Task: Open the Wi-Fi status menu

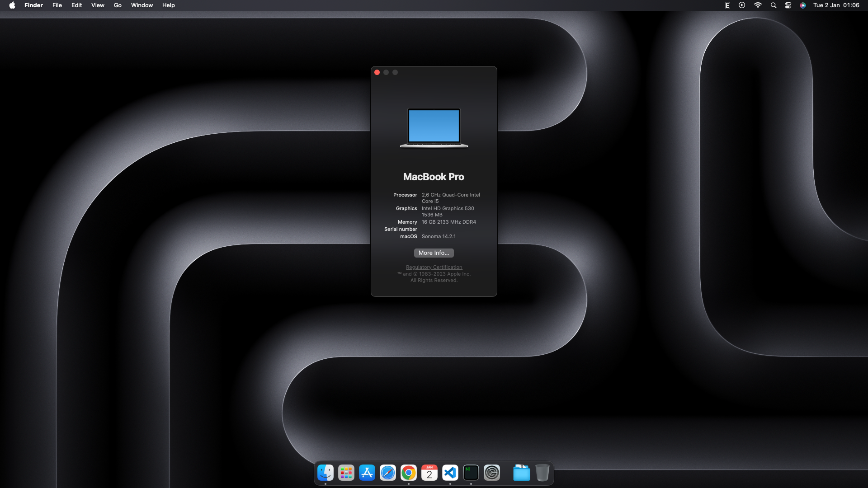Action: 758,5
